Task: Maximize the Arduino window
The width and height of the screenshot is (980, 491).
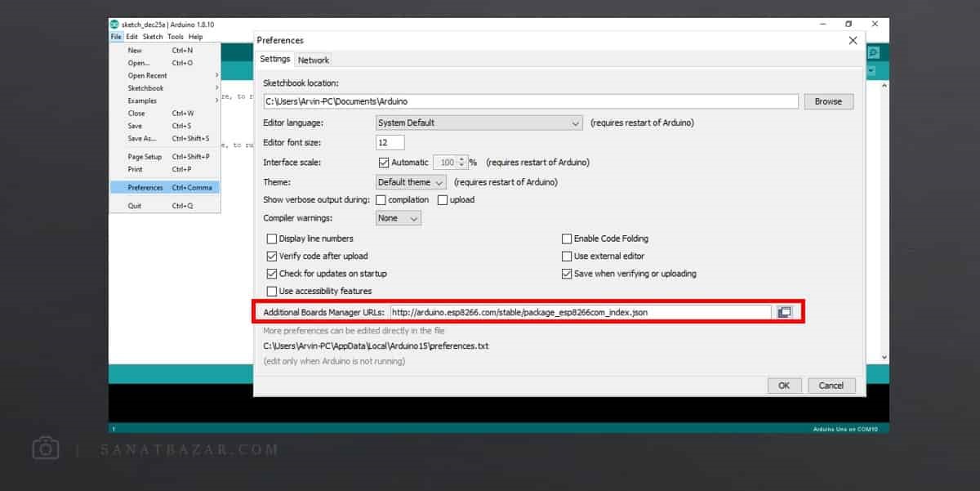Action: (849, 25)
